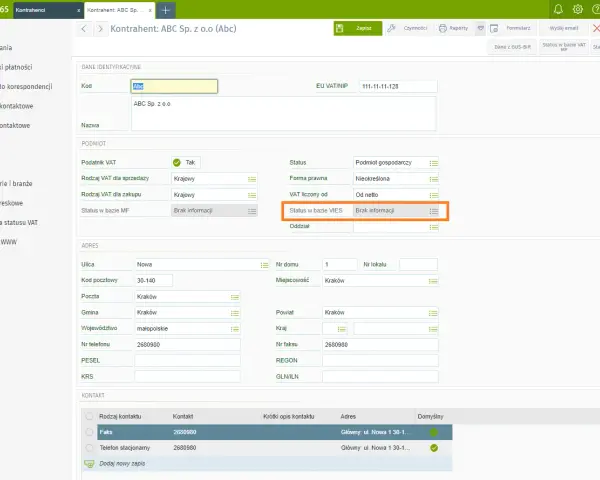Click the Formularz layout icon
This screenshot has width=600, height=480.
point(494,28)
